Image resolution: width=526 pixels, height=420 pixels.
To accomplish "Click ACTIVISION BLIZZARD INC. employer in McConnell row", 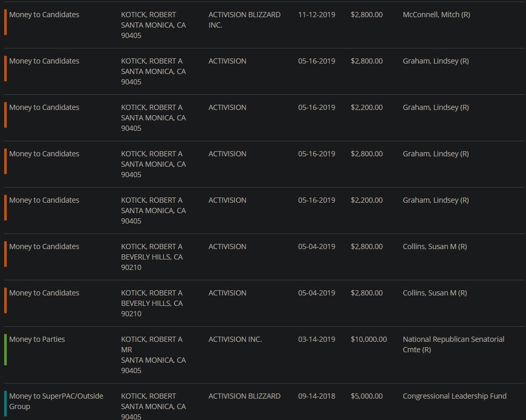I will tap(244, 20).
